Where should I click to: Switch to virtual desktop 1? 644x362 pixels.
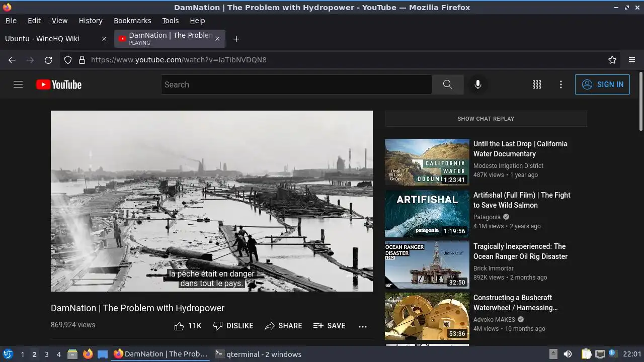tap(22, 354)
